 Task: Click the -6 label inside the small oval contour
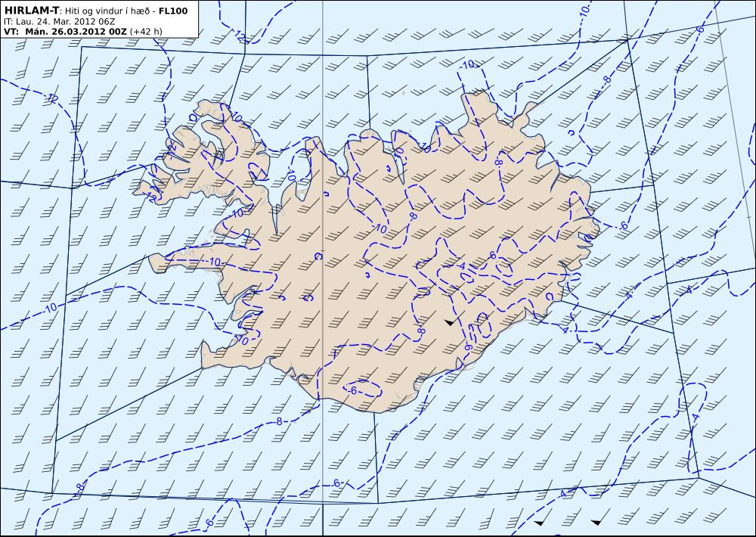[x=352, y=390]
